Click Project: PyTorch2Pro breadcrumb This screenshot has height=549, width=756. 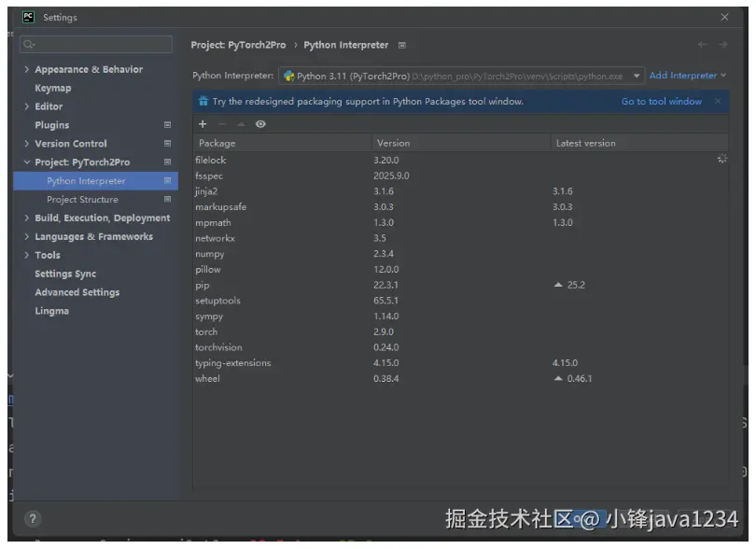point(238,45)
